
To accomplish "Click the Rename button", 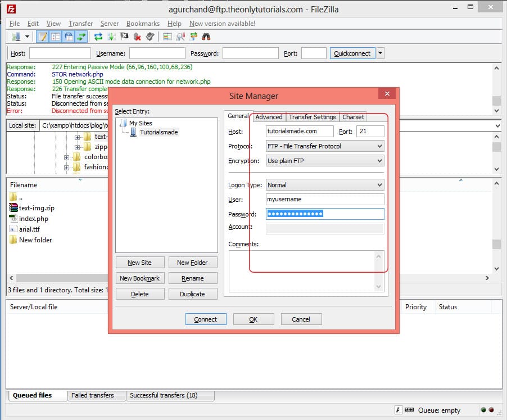I will (192, 278).
